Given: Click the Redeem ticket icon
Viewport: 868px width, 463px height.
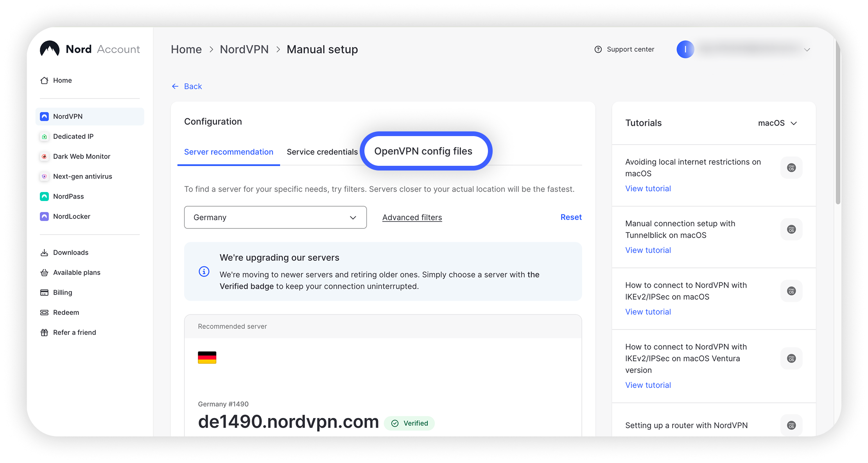Looking at the screenshot, I should pyautogui.click(x=44, y=312).
